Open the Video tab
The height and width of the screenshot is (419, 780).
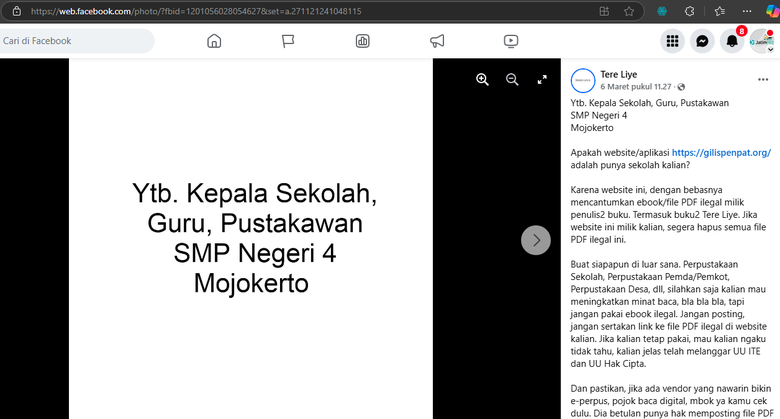[x=511, y=41]
